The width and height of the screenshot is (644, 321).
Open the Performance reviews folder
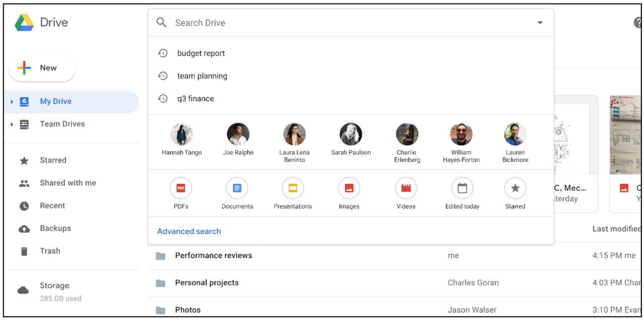point(213,256)
